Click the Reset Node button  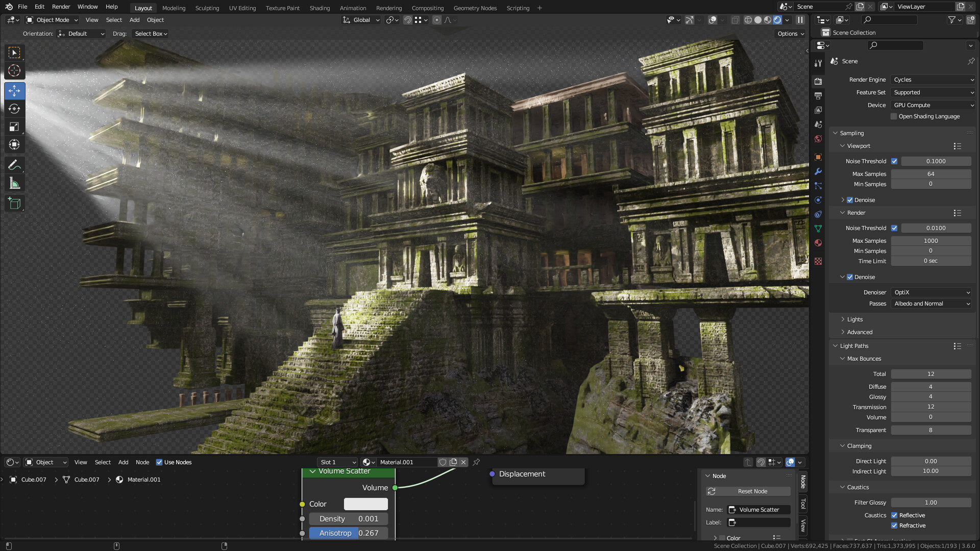748,491
